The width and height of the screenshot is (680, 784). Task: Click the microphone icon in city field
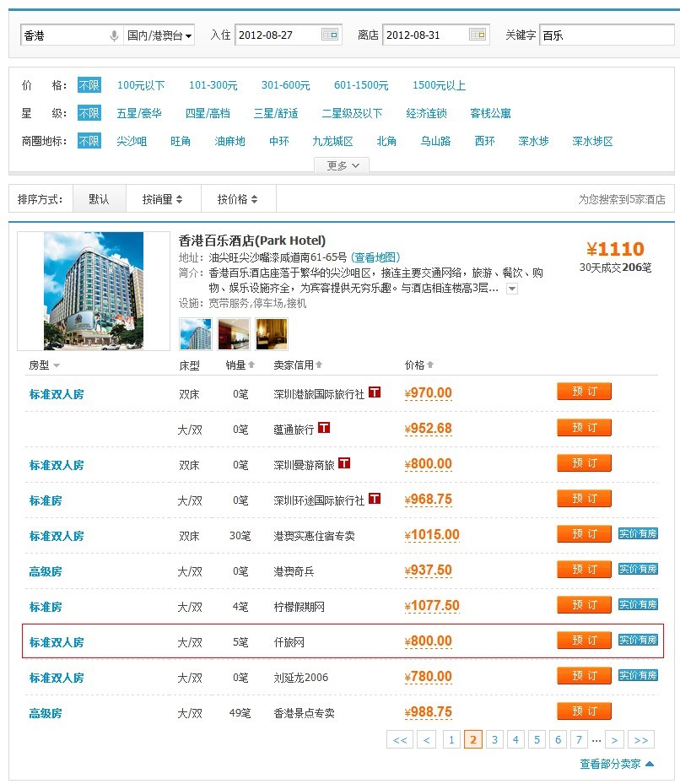(114, 35)
